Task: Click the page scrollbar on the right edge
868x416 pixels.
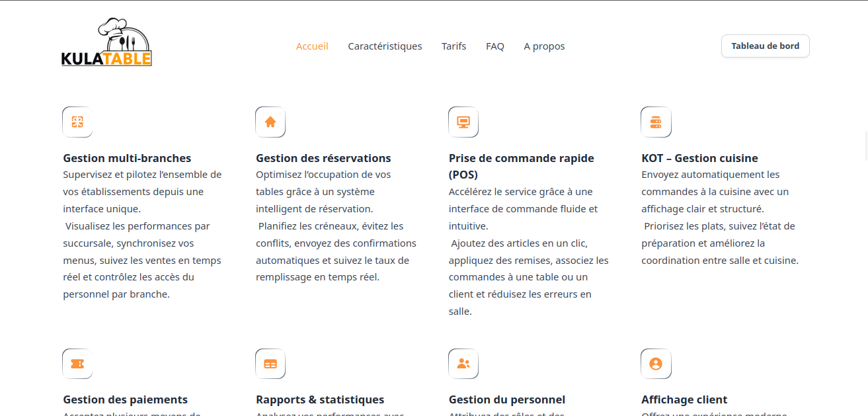Action: (x=865, y=146)
